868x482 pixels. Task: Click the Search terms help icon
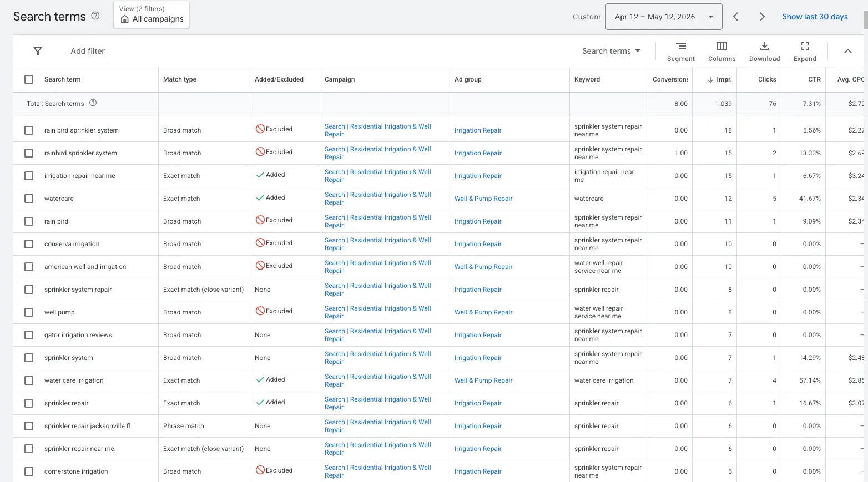click(x=95, y=16)
